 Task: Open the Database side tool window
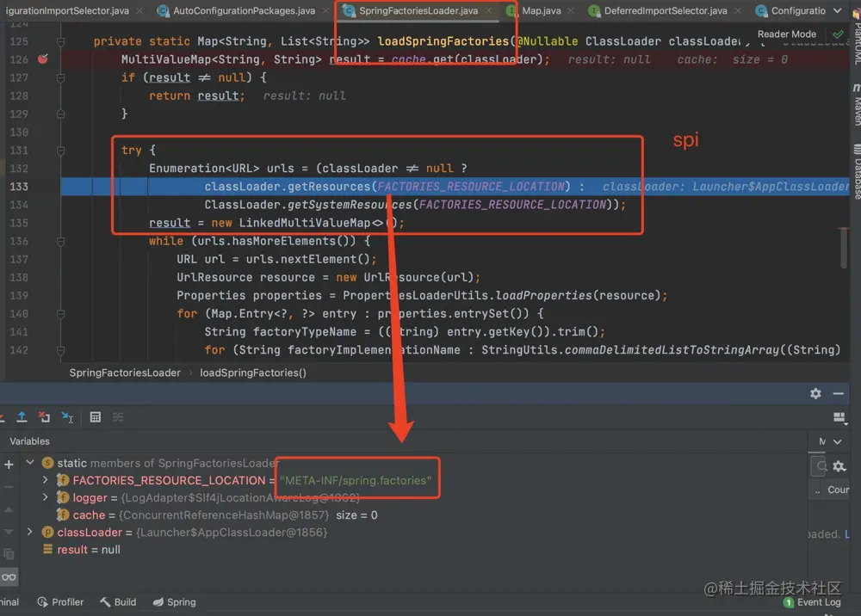pyautogui.click(x=856, y=171)
